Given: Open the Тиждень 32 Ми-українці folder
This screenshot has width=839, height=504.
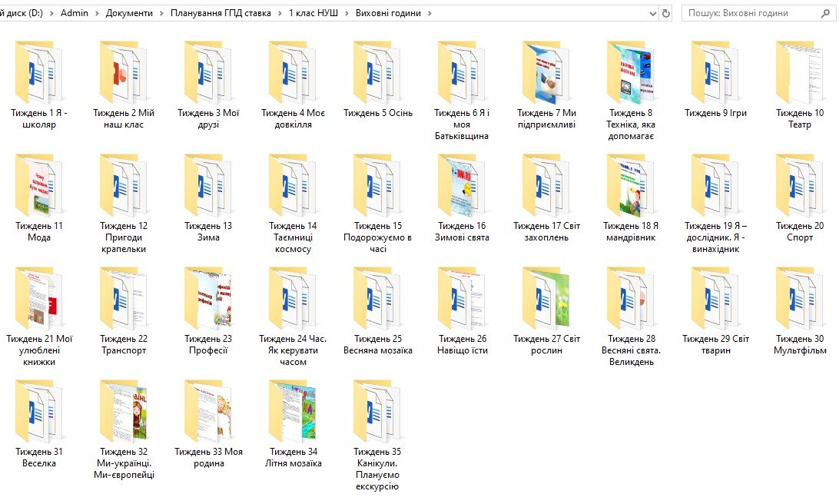Looking at the screenshot, I should pos(123,413).
